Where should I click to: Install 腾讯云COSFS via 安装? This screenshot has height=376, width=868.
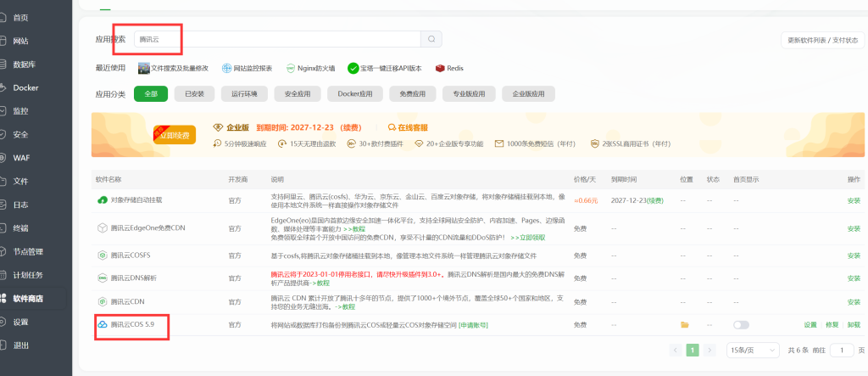tap(854, 255)
